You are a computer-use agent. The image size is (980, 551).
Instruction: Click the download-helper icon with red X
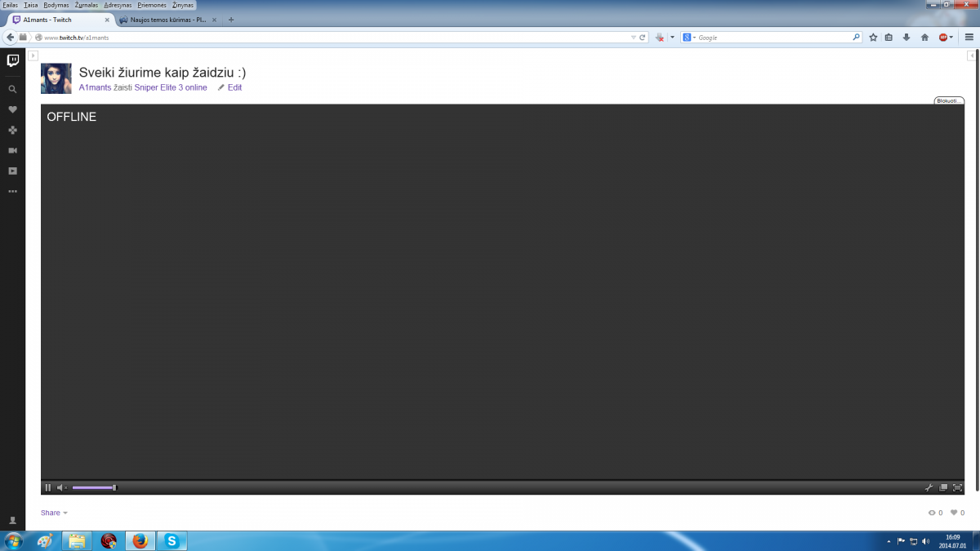coord(660,38)
